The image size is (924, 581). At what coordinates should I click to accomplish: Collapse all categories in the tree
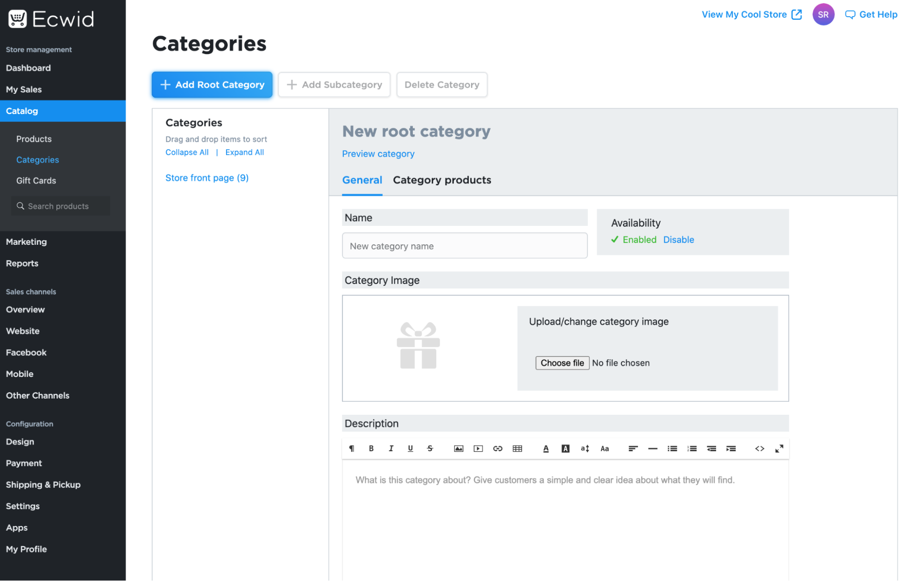(x=187, y=152)
